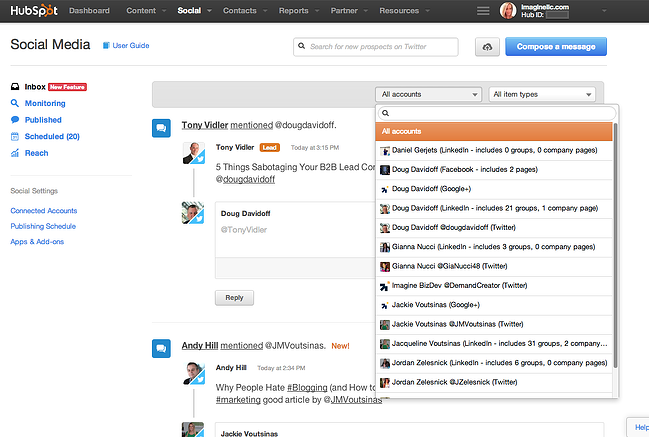Image resolution: width=649 pixels, height=437 pixels.
Task: Click the Inbox tray icon
Action: [x=15, y=86]
